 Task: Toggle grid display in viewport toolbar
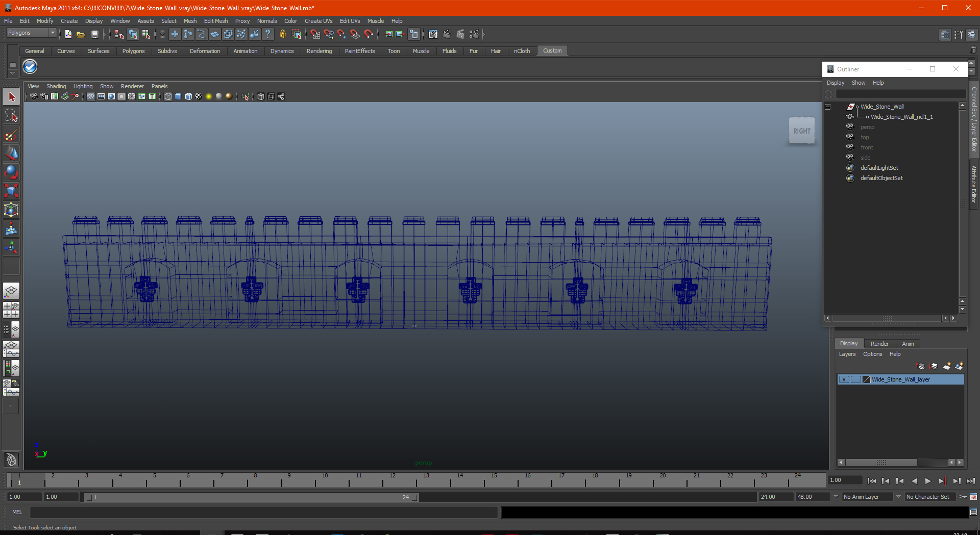(91, 96)
